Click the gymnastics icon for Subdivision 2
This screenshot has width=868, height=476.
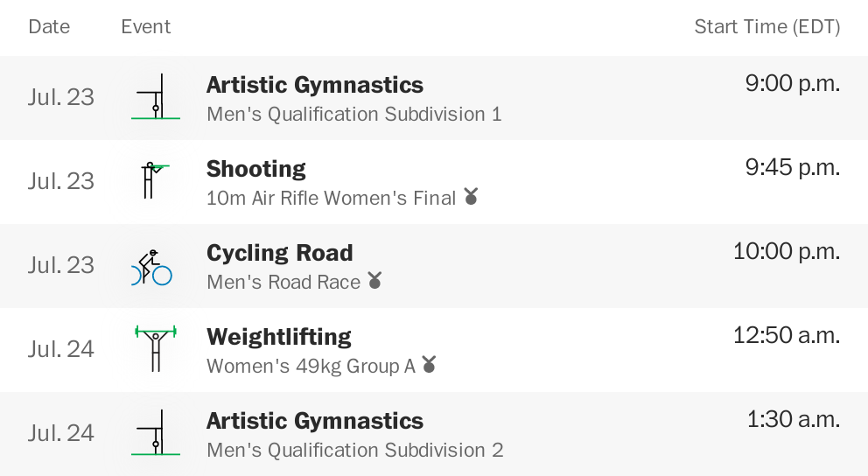156,433
